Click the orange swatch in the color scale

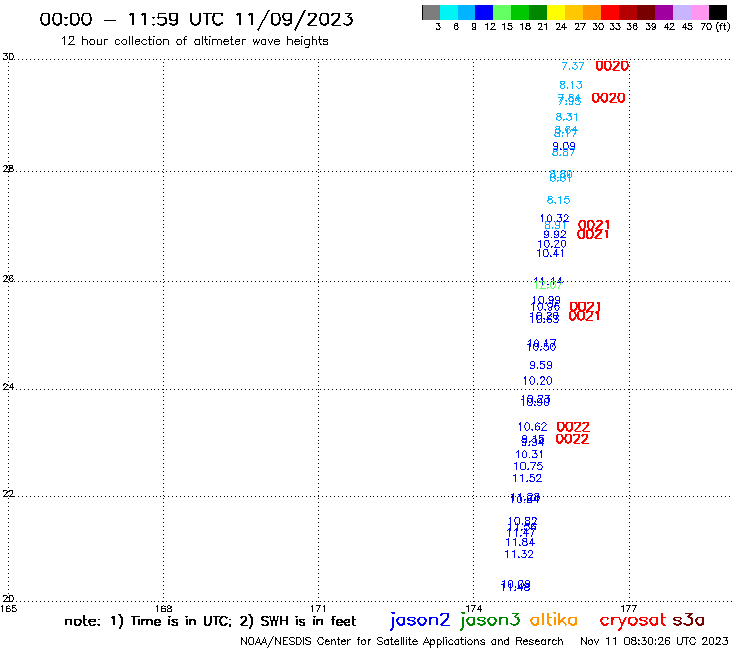pyautogui.click(x=592, y=12)
